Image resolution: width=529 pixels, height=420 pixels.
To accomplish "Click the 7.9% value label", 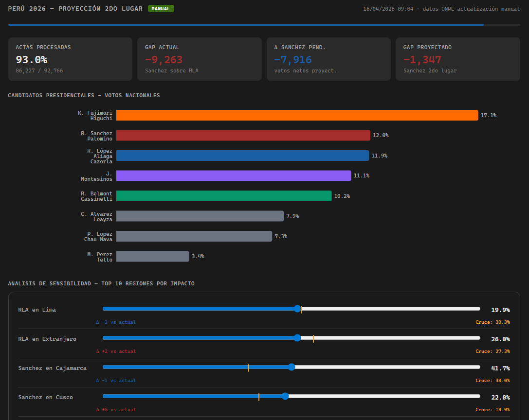I will 292,216.
